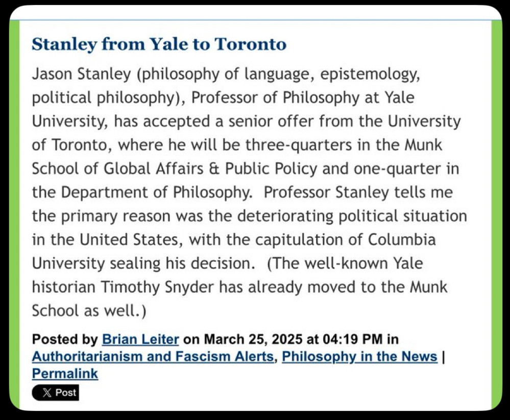This screenshot has width=510, height=420.
Task: Click the Posted by label
Action: 65,339
